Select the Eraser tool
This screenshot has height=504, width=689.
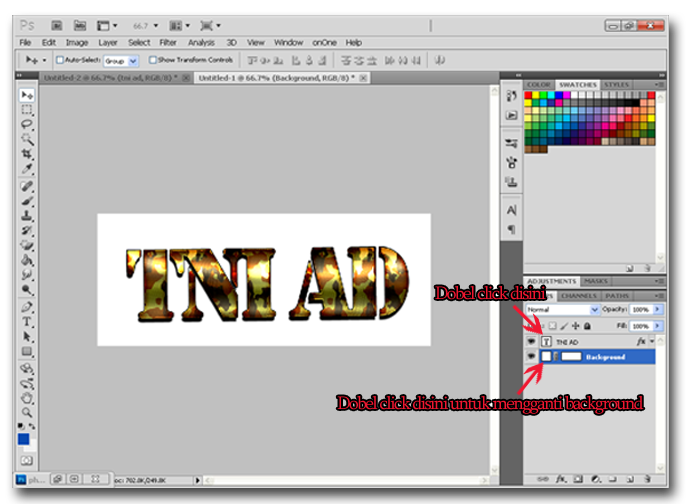tap(27, 245)
